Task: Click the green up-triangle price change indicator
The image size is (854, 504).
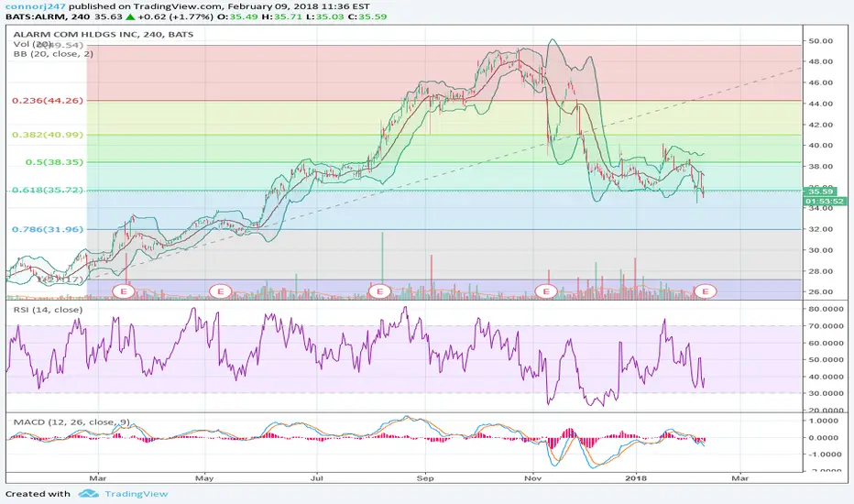Action: [x=129, y=16]
